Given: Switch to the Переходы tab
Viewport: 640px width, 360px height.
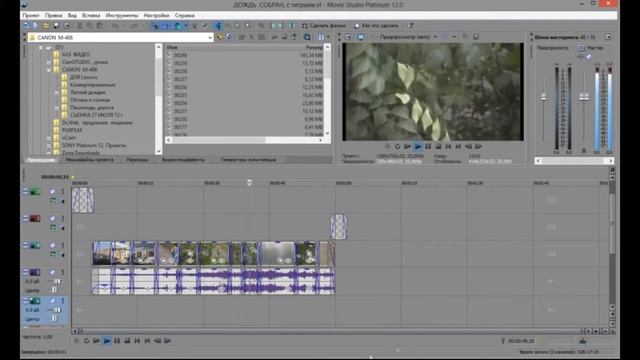Looking at the screenshot, I should (x=137, y=160).
